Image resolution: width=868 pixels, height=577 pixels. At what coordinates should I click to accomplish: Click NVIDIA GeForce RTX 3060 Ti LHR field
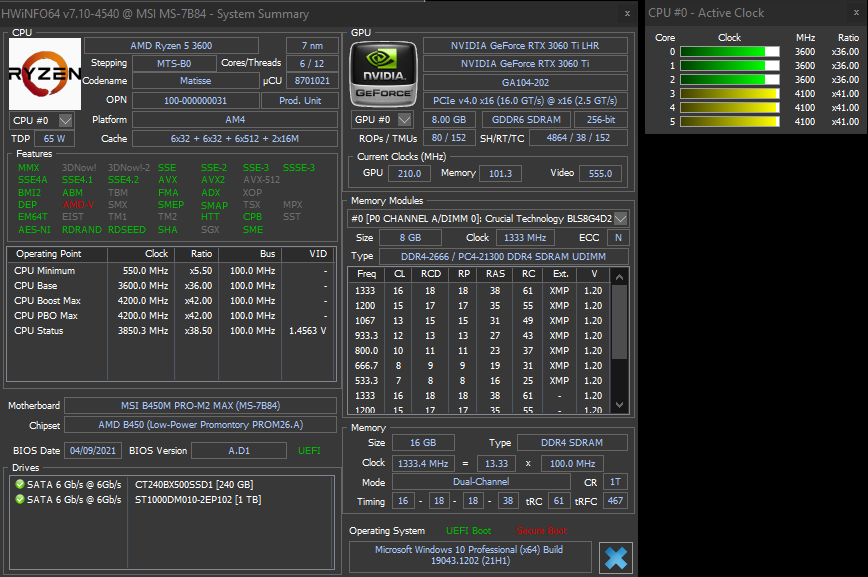(525, 45)
